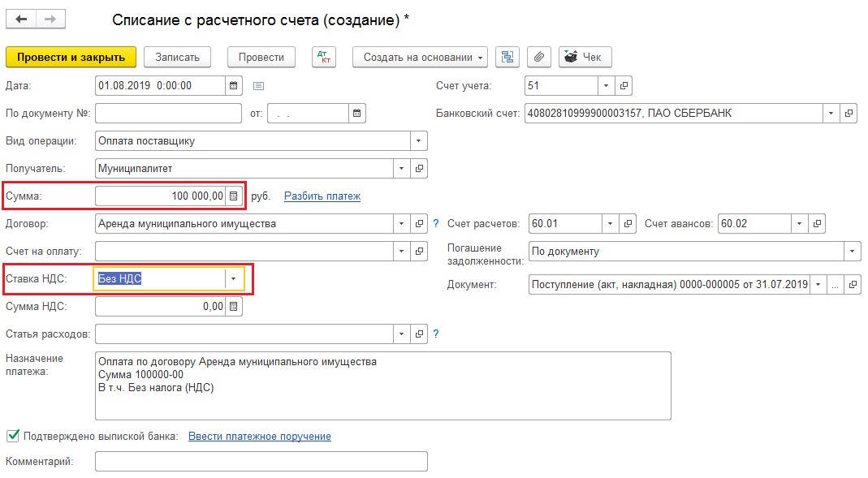Click into the Комментарий input field

tap(261, 461)
